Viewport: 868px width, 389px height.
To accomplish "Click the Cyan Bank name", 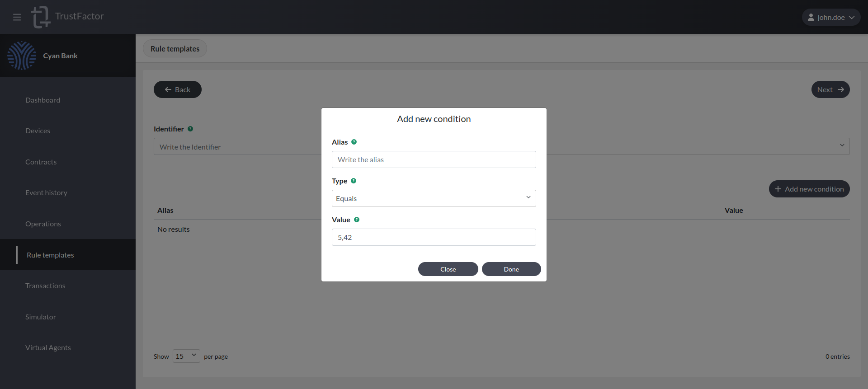I will [x=60, y=56].
